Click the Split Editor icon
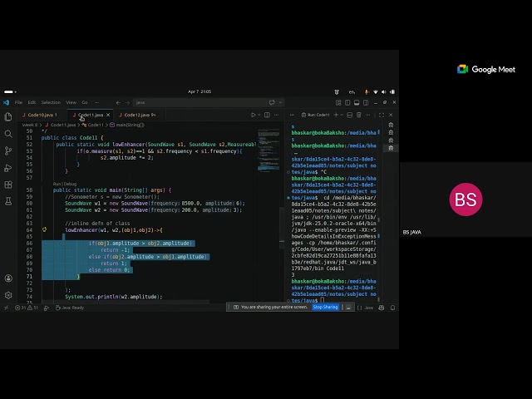The image size is (532, 399). [x=268, y=115]
